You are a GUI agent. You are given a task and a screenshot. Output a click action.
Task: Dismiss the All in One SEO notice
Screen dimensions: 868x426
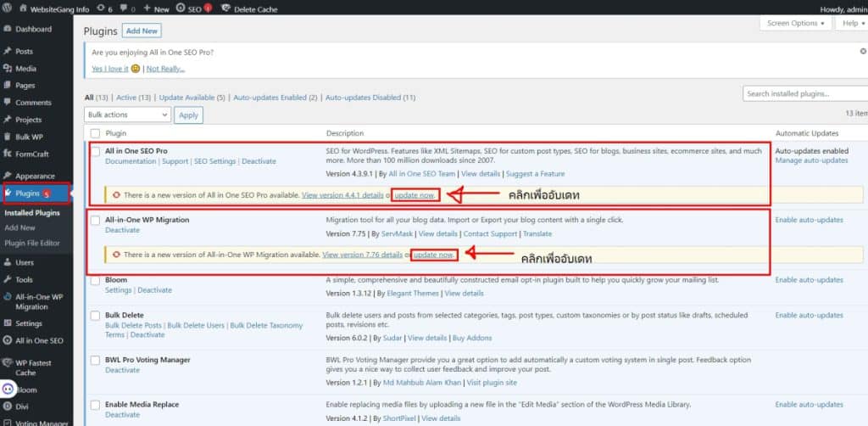point(863,51)
